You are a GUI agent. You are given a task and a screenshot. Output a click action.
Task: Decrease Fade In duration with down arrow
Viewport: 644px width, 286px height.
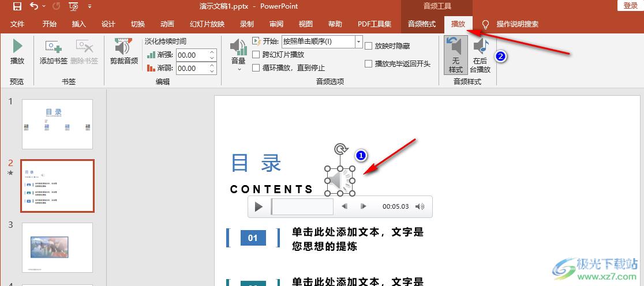212,58
